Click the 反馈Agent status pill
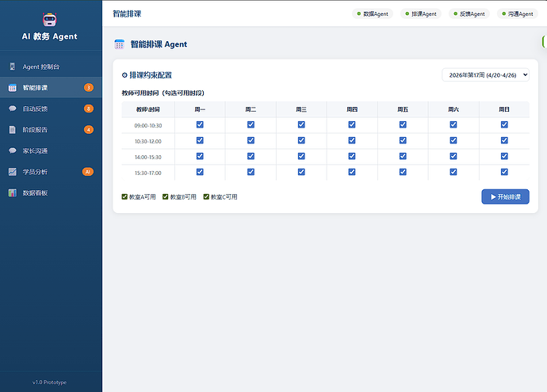 coord(469,13)
